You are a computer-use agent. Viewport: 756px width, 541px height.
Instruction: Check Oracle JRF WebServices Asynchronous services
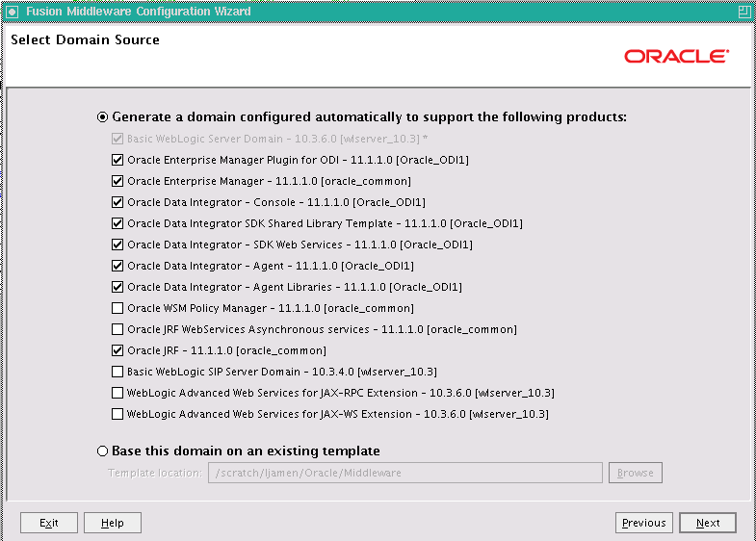click(x=117, y=329)
